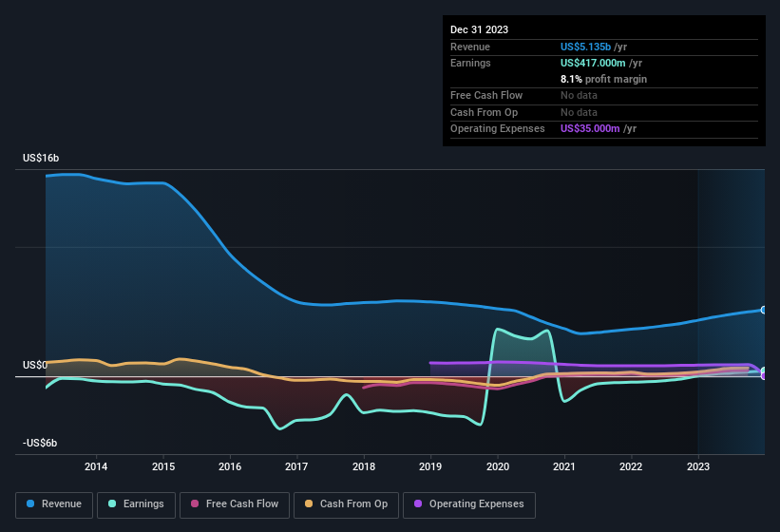
Task: Click the Dec 31 2023 tooltip date header
Action: (x=479, y=29)
